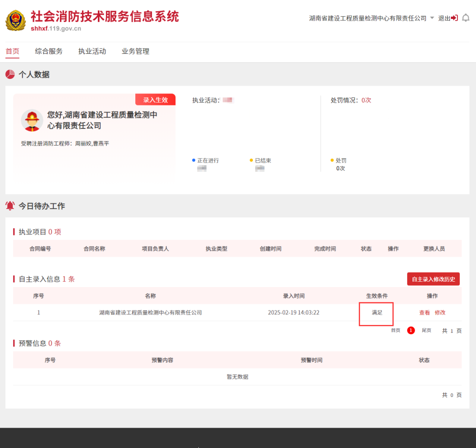The height and width of the screenshot is (448, 476).
Task: Click the 首页 pagination link
Action: point(395,330)
